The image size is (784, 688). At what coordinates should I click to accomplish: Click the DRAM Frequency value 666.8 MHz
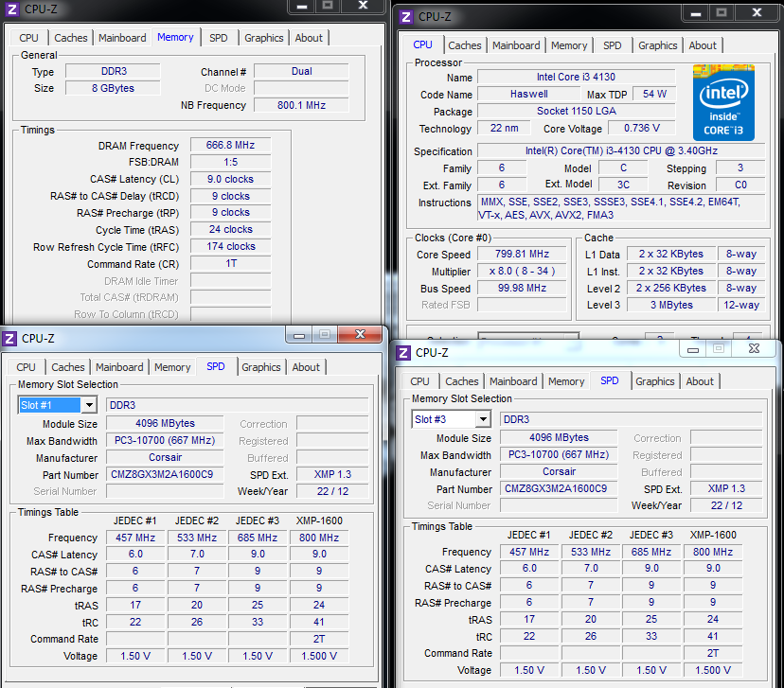click(230, 145)
